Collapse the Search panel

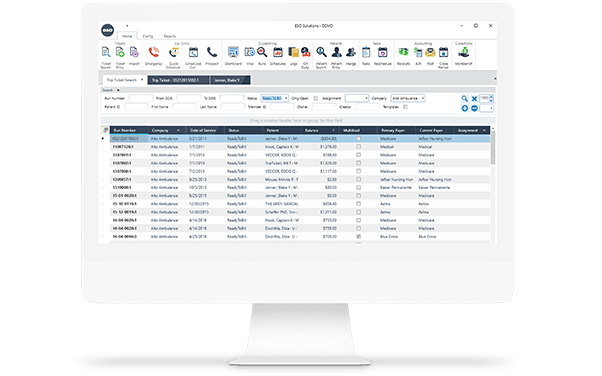click(x=118, y=90)
